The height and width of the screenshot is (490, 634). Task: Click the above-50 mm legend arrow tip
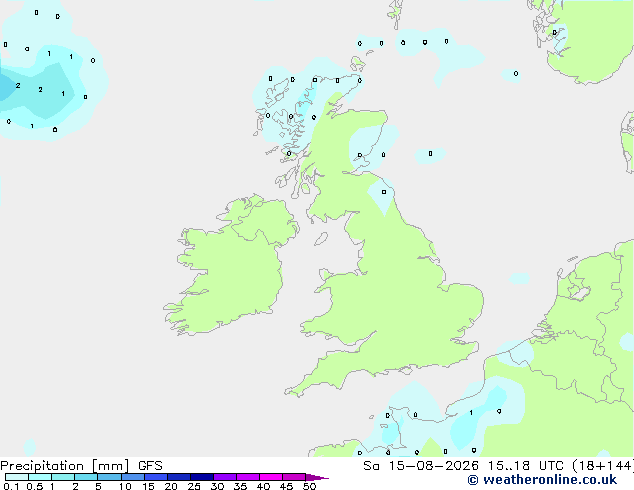pos(317,477)
